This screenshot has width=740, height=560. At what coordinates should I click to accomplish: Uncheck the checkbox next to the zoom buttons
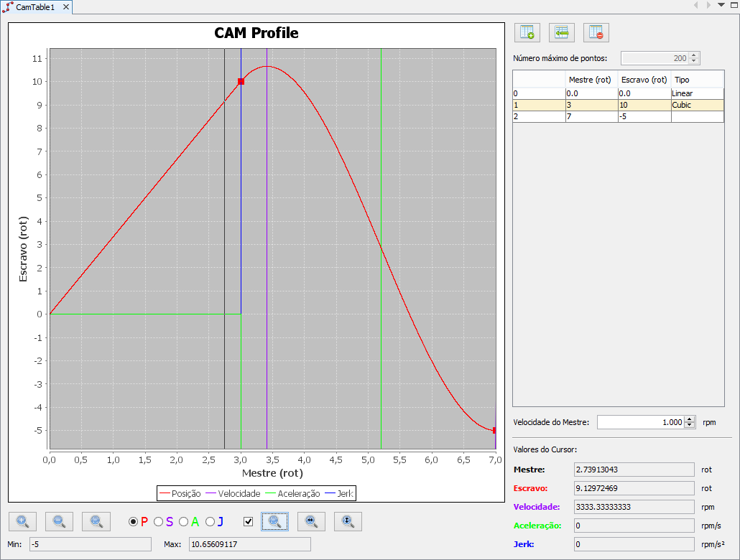(x=248, y=521)
